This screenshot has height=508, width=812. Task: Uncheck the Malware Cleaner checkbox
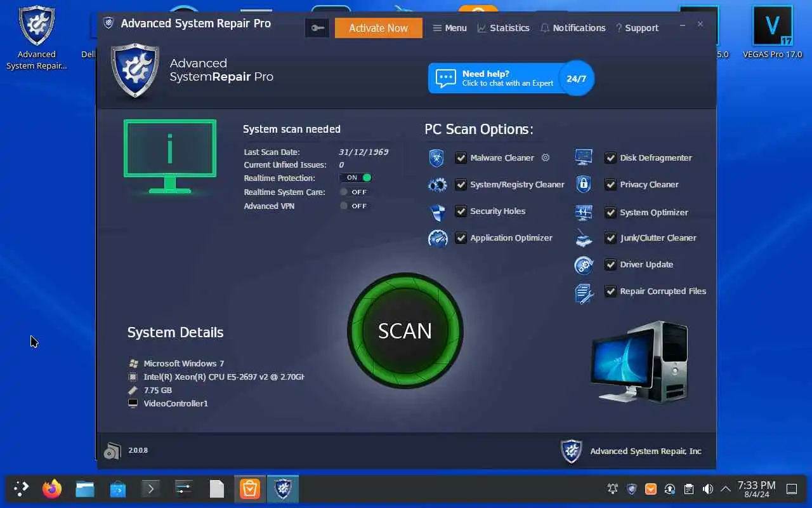tap(461, 158)
